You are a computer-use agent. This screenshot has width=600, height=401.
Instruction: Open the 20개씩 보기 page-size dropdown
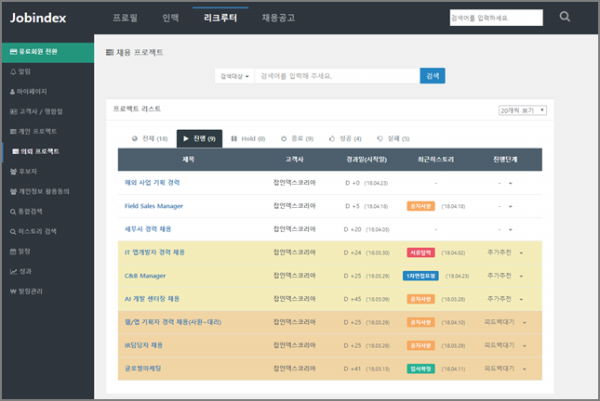[522, 110]
